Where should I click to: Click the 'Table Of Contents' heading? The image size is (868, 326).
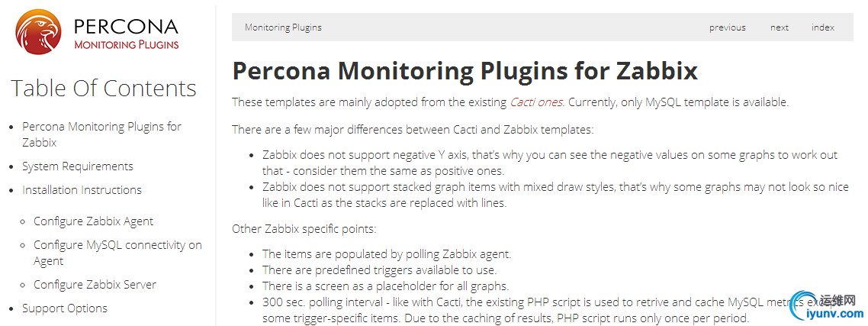click(103, 89)
